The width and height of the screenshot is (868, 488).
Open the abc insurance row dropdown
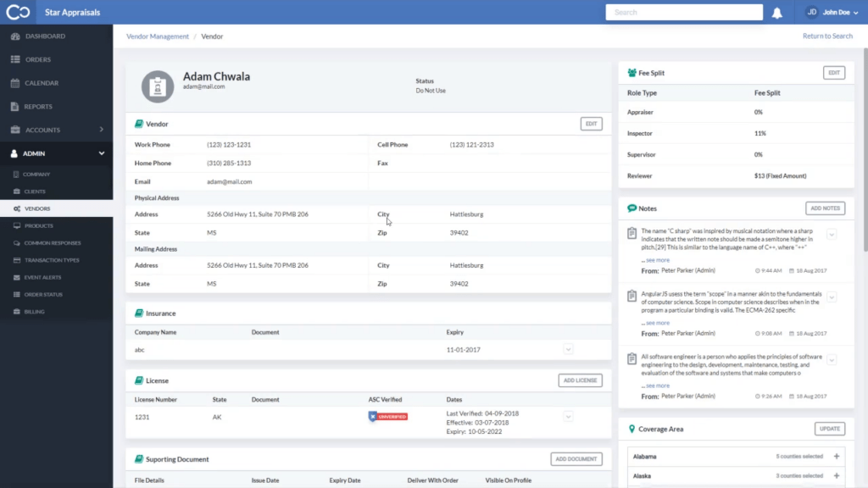coord(568,349)
